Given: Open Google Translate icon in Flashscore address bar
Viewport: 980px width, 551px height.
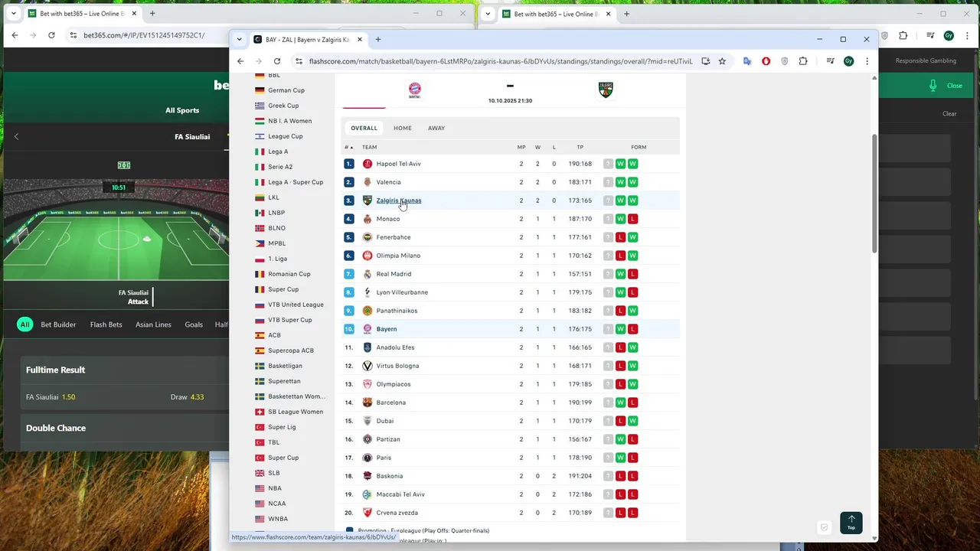Looking at the screenshot, I should [747, 61].
